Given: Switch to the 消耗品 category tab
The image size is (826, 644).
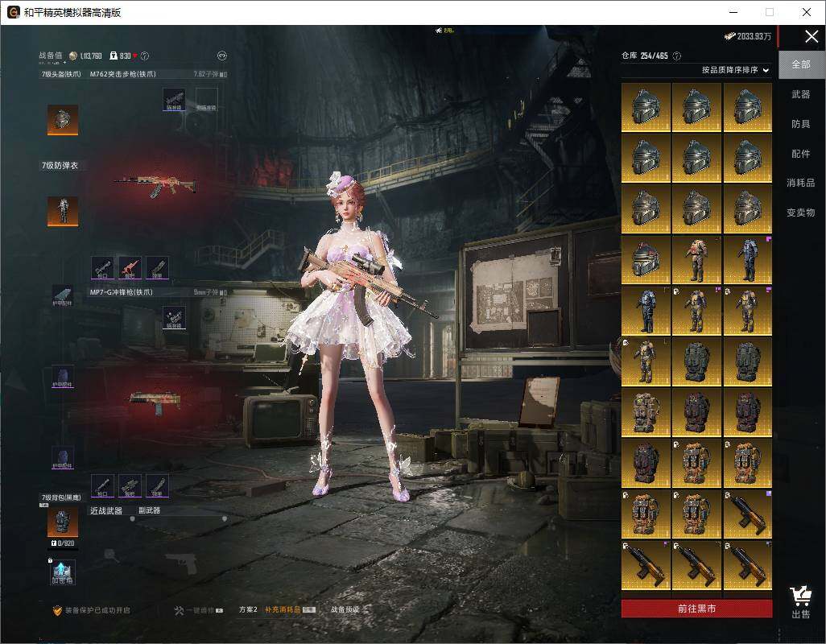Looking at the screenshot, I should (x=801, y=183).
